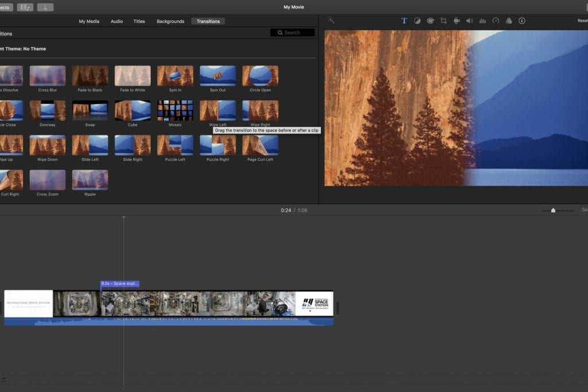Viewport: 588px width, 392px height.
Task: Pick the Doorway transition
Action: tap(48, 111)
